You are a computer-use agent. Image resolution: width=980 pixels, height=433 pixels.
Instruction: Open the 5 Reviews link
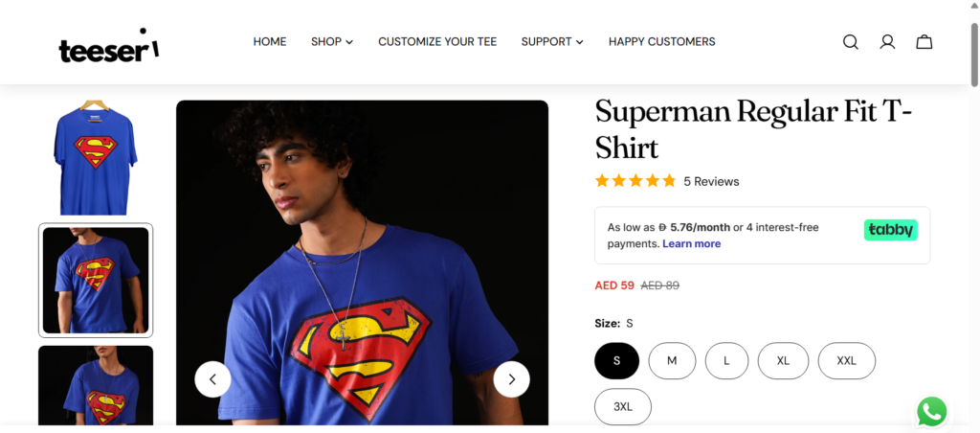point(711,181)
